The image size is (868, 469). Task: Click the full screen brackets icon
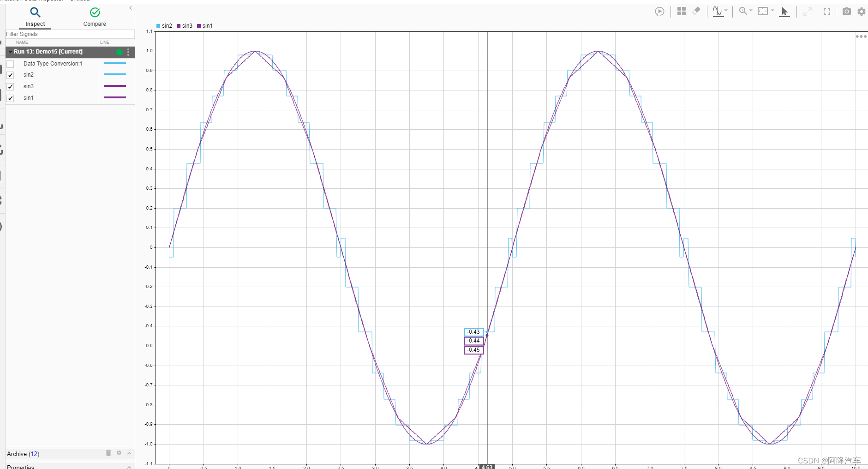(827, 12)
